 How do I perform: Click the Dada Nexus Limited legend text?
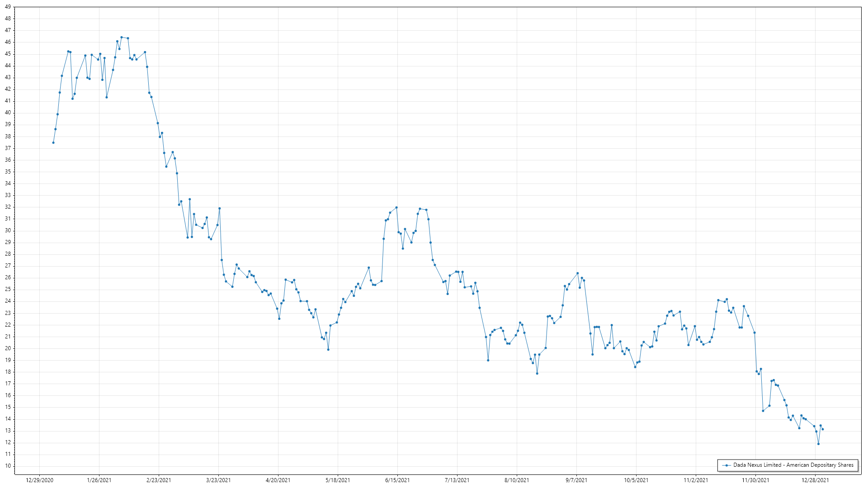pyautogui.click(x=793, y=465)
